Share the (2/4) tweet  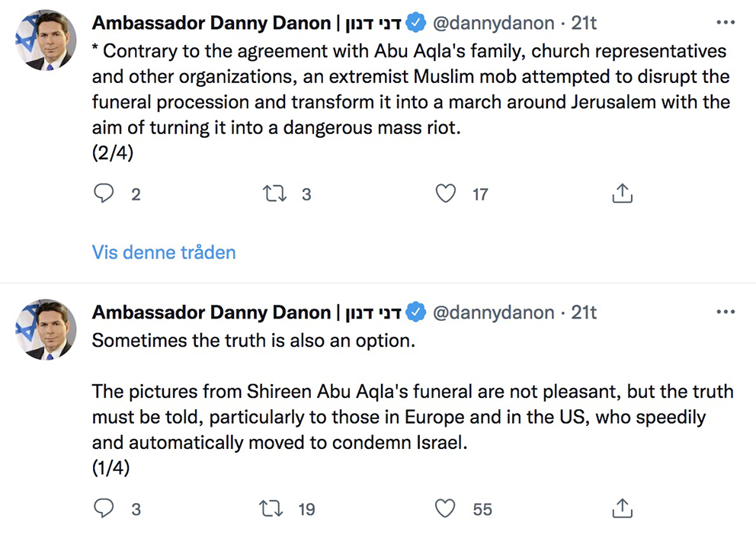[623, 194]
